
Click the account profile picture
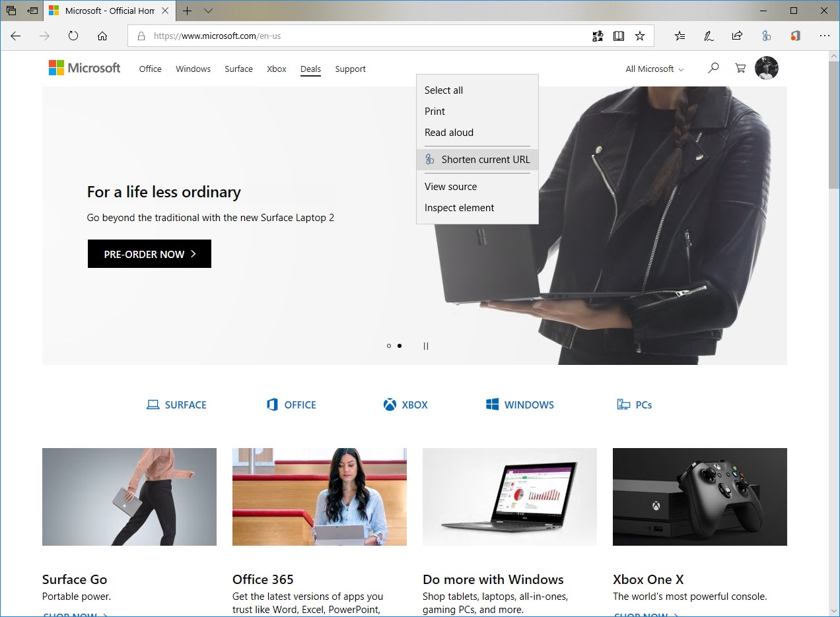click(767, 68)
